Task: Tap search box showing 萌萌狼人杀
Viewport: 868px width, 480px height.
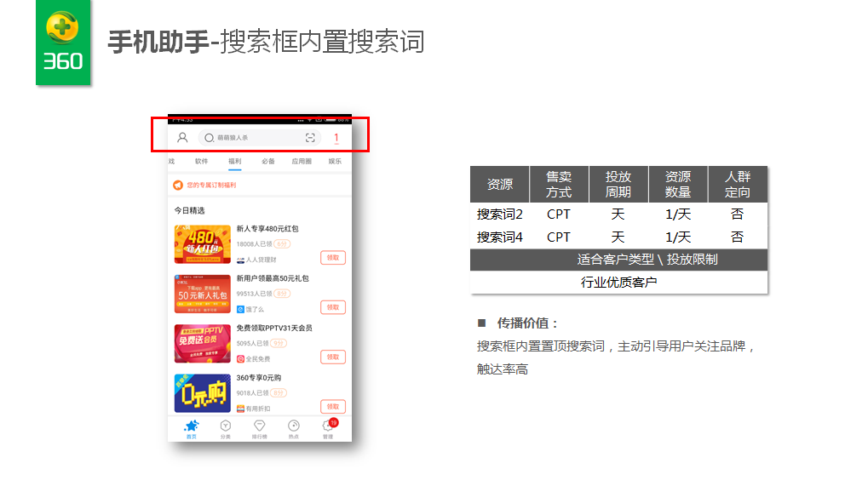Action: (259, 138)
